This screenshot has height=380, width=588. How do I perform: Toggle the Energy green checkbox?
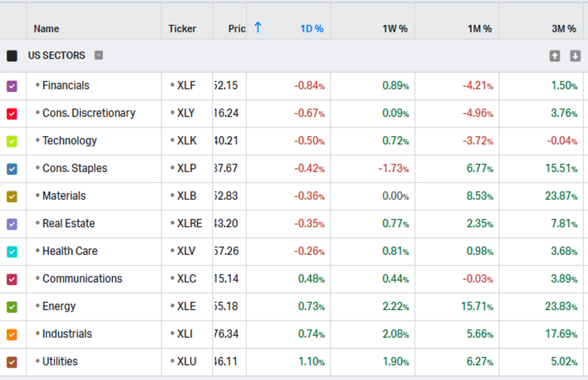12,307
